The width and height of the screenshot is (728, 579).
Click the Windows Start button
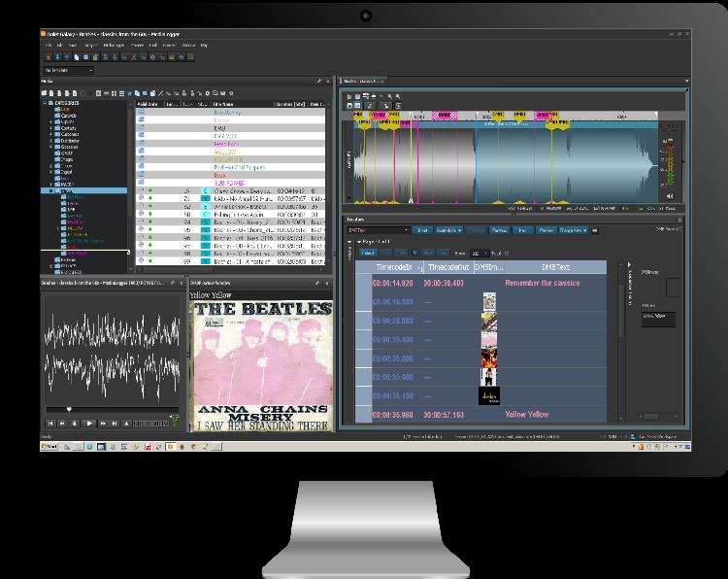pyautogui.click(x=51, y=446)
